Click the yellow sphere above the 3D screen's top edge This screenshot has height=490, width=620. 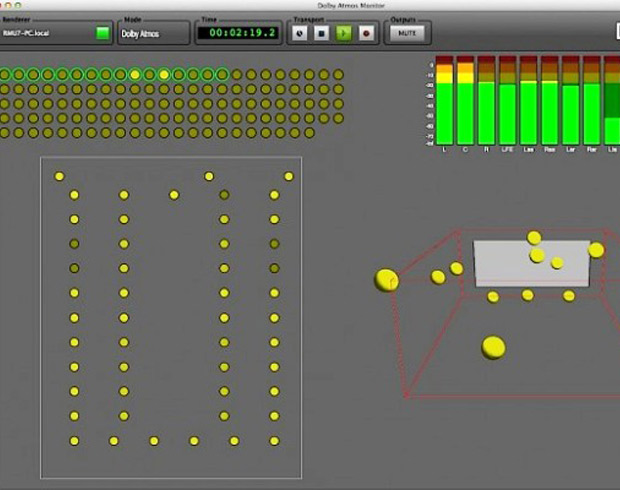[534, 238]
